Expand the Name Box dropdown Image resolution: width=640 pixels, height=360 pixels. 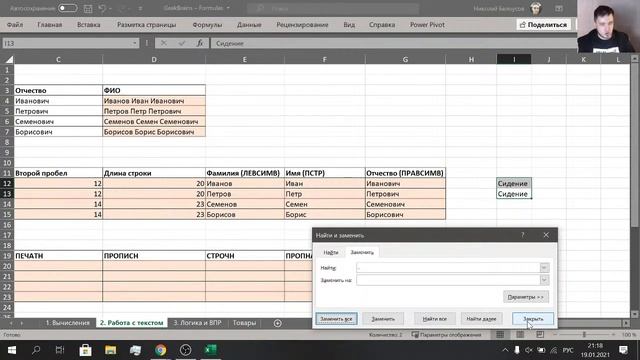(x=134, y=43)
